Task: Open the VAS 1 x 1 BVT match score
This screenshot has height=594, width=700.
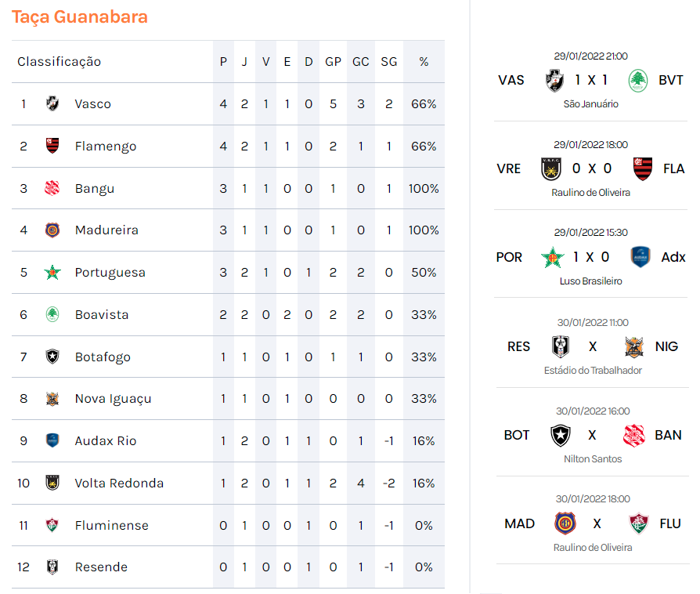Action: tap(591, 80)
